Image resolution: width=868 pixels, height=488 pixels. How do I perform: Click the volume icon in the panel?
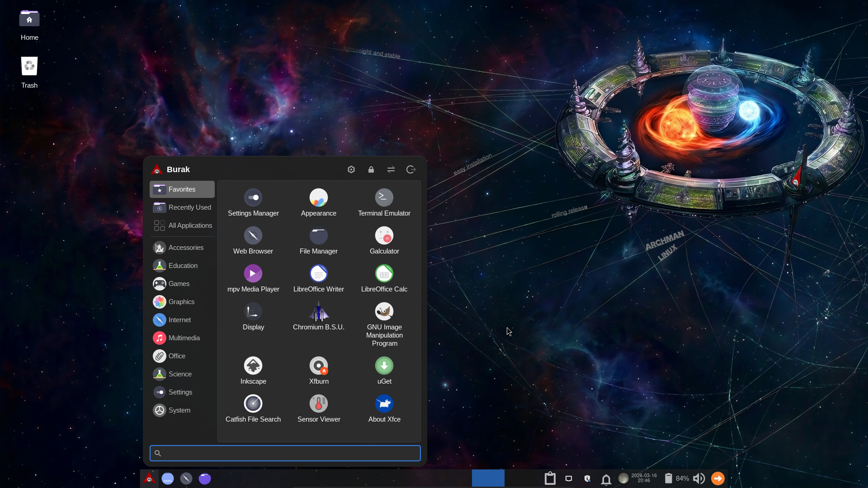click(x=699, y=479)
